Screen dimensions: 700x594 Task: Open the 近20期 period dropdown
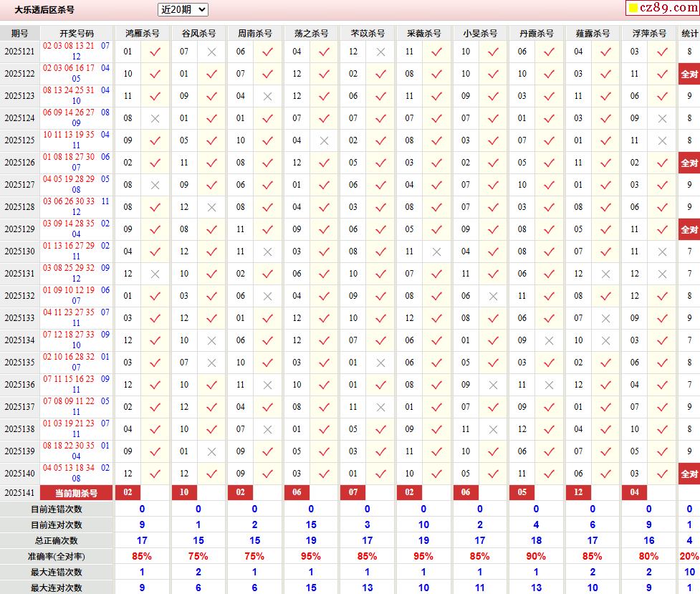tap(183, 9)
